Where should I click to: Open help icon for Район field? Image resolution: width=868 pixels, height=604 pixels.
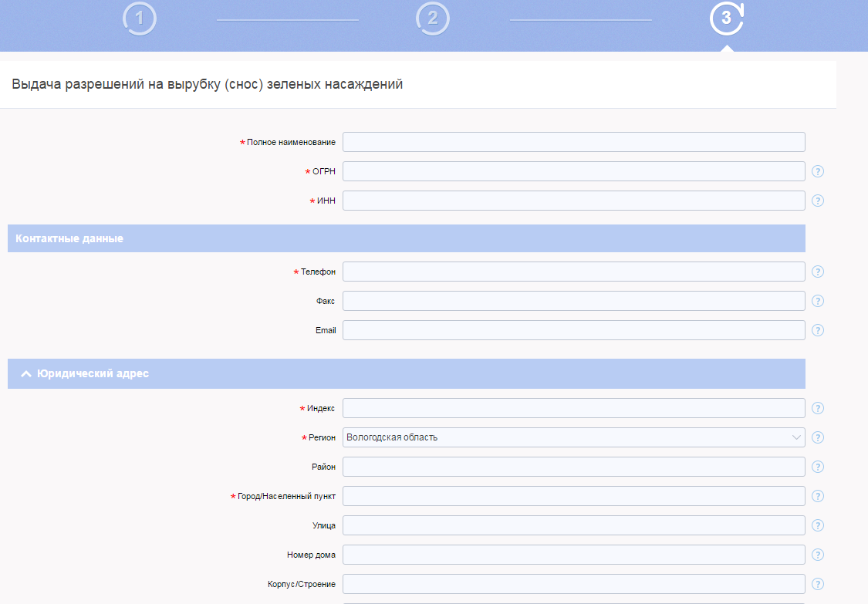click(x=818, y=467)
